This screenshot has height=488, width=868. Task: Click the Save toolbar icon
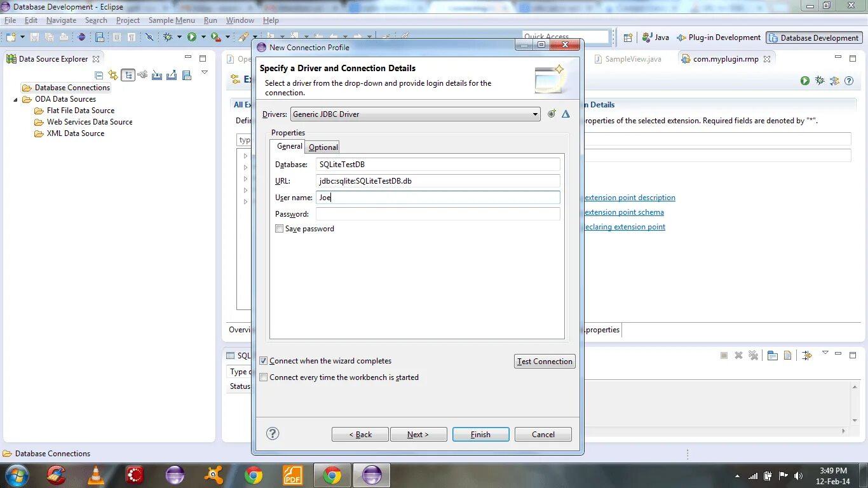[35, 37]
